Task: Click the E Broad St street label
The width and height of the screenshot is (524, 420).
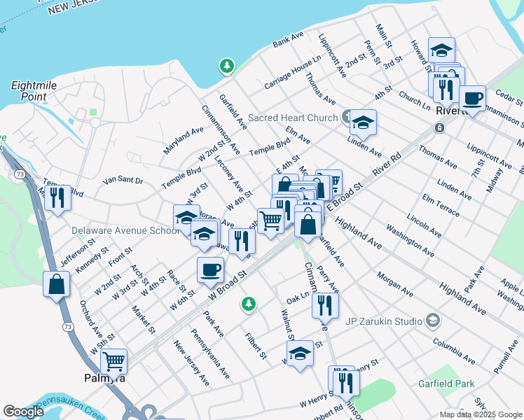Action: (344, 197)
